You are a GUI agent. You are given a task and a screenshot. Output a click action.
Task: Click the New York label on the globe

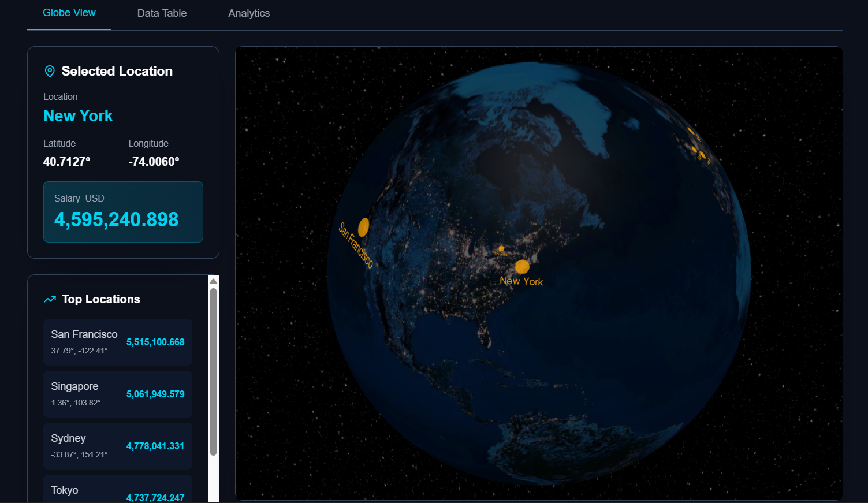pyautogui.click(x=521, y=281)
